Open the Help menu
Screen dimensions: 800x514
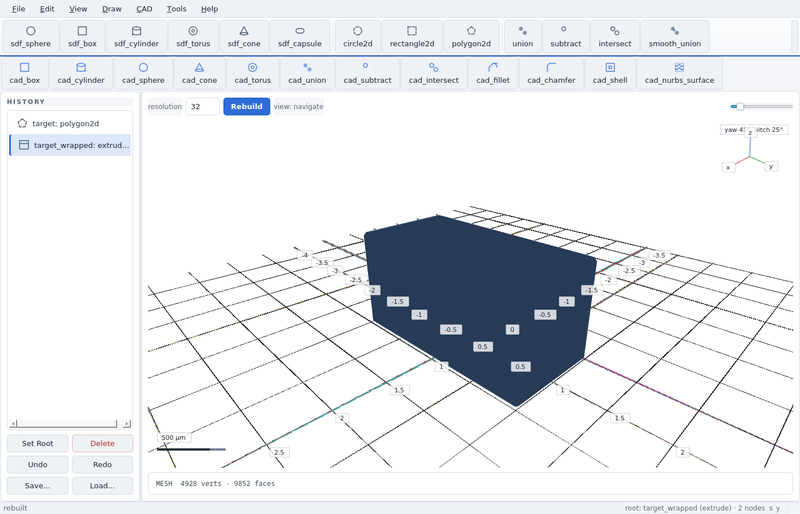pos(209,9)
